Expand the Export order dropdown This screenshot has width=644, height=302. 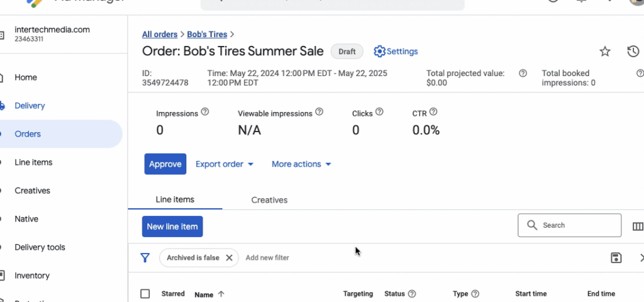pos(225,164)
